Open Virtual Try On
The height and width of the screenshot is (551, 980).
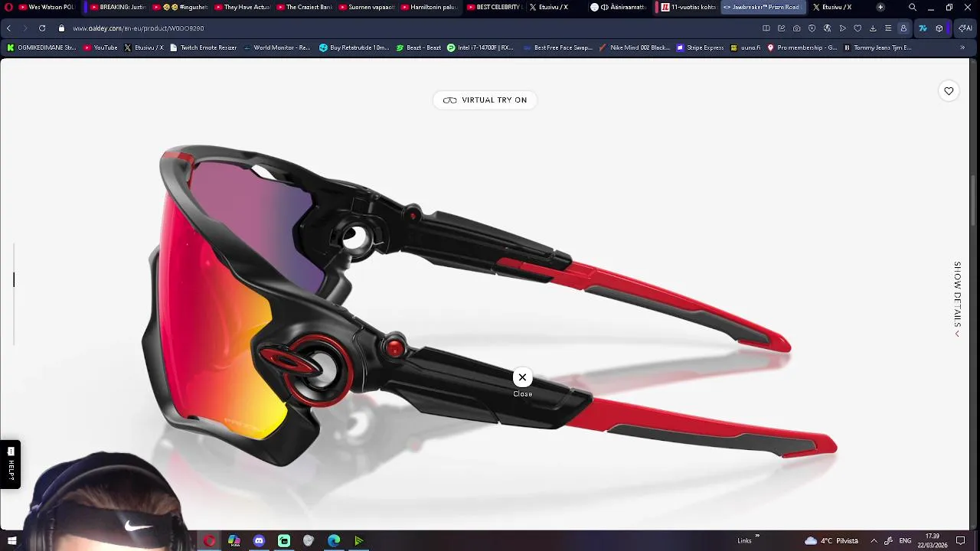tap(485, 100)
